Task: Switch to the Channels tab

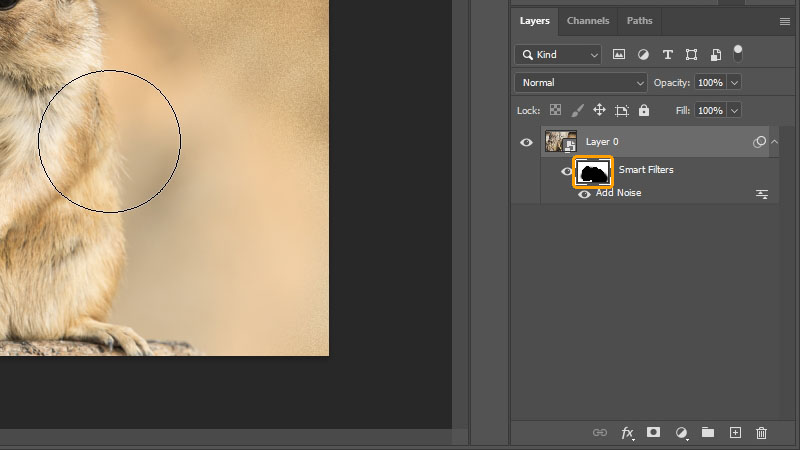Action: coord(588,21)
